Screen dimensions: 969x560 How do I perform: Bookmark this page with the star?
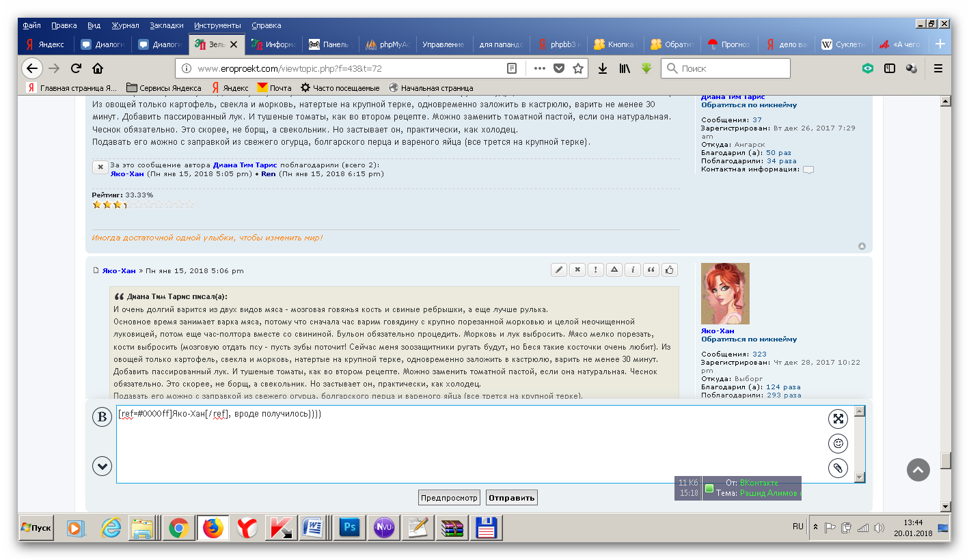(578, 68)
